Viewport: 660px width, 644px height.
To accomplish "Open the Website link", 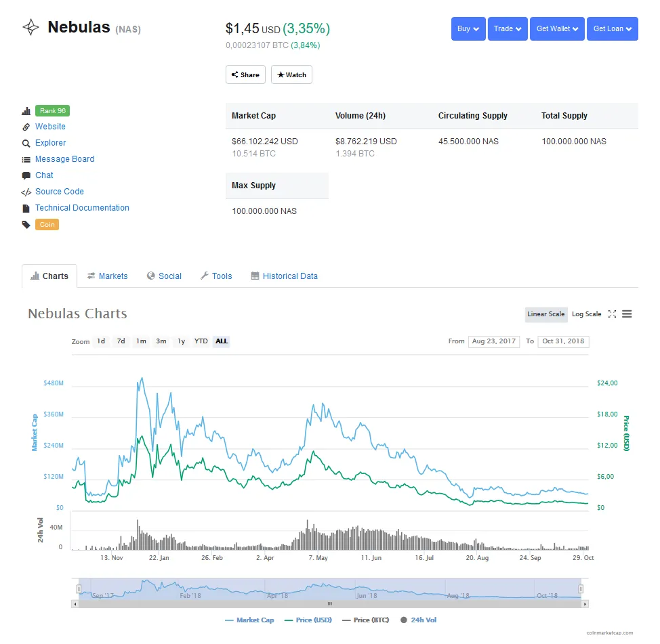I will coord(51,127).
